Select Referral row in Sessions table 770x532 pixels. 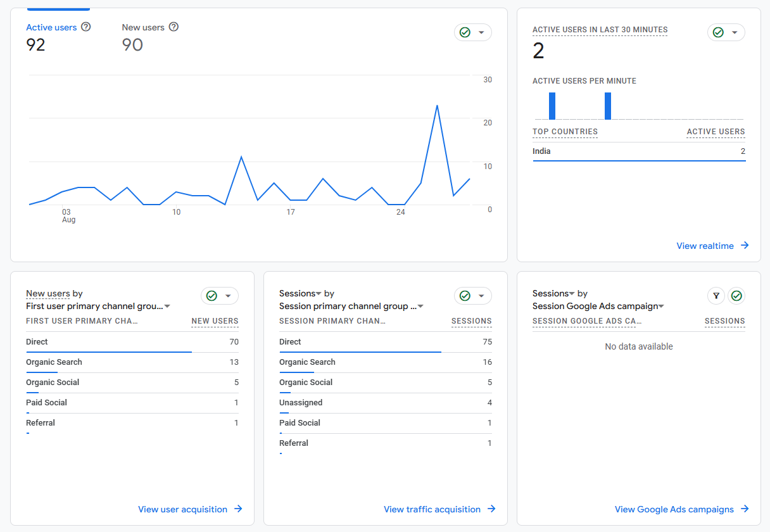386,443
